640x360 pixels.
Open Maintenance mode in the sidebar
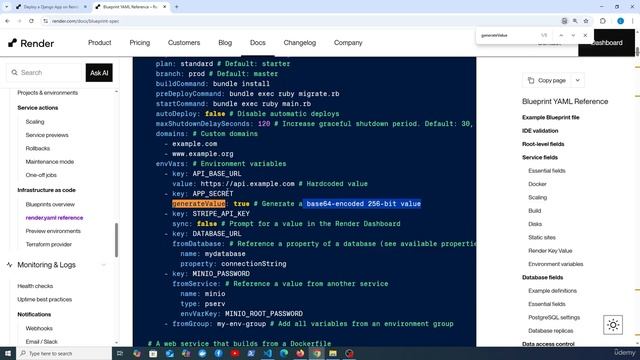[x=50, y=162]
